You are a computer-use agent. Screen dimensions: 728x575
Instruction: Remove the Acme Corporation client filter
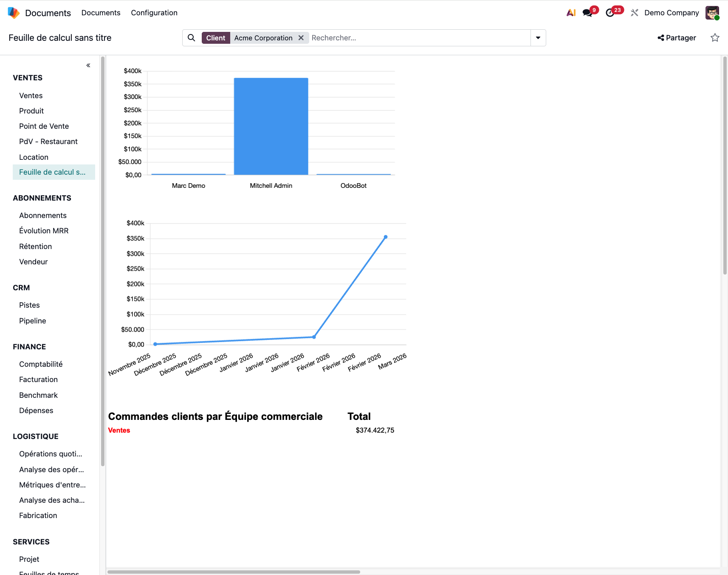tap(301, 38)
